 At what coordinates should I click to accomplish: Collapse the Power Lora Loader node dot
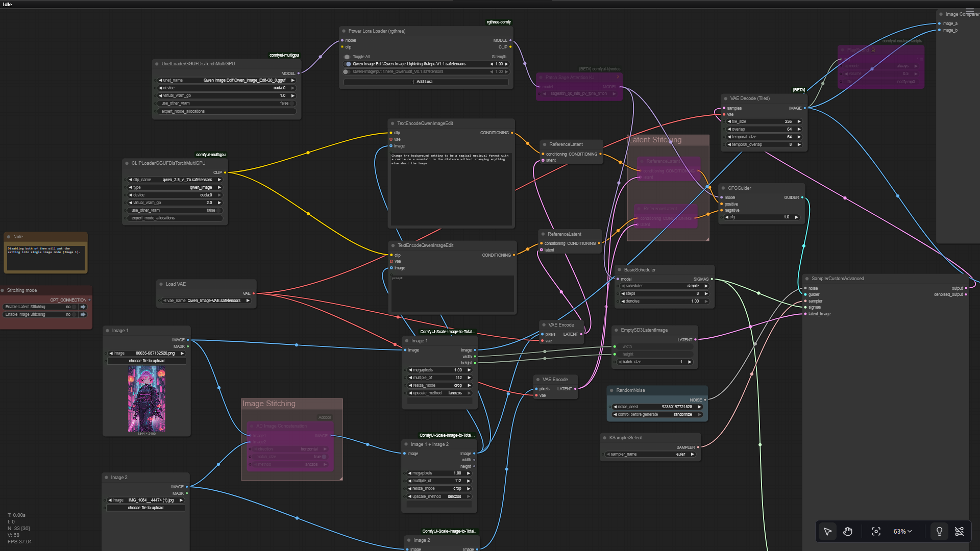(x=344, y=31)
